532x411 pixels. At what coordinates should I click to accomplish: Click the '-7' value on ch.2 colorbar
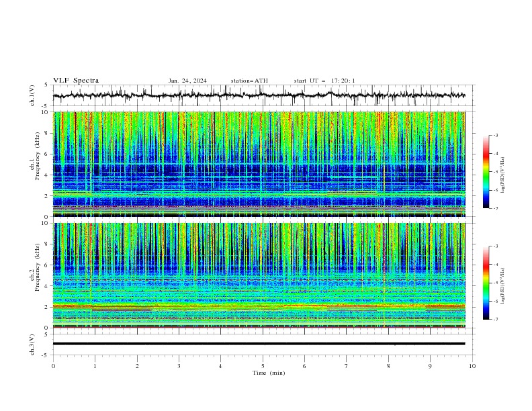(x=496, y=319)
